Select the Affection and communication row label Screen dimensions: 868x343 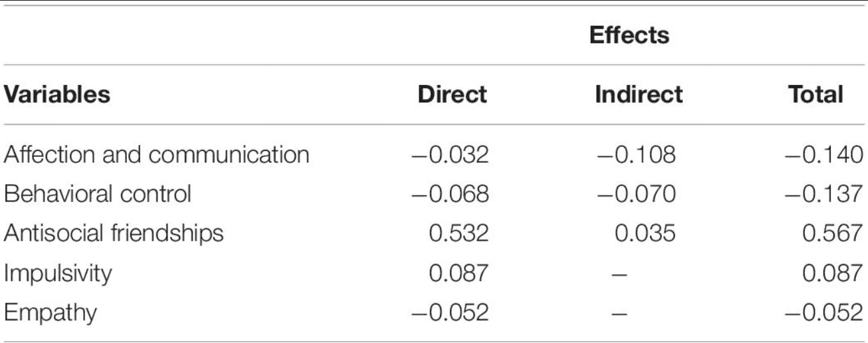tap(157, 154)
